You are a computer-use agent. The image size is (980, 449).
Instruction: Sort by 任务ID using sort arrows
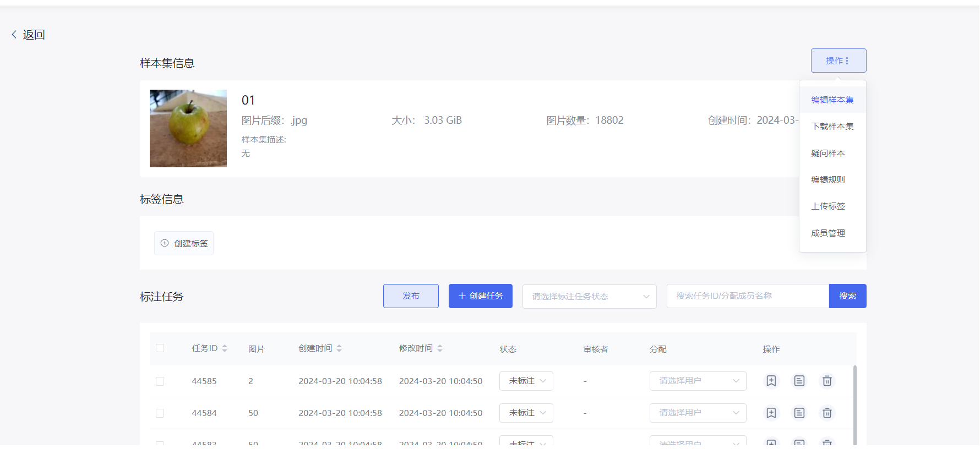pyautogui.click(x=225, y=348)
